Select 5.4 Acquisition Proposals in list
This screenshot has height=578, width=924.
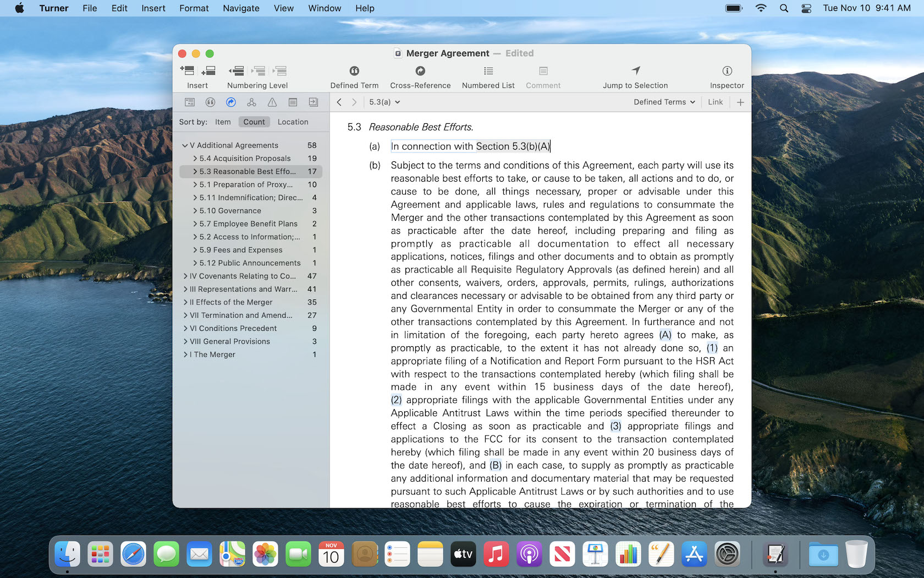(x=245, y=159)
